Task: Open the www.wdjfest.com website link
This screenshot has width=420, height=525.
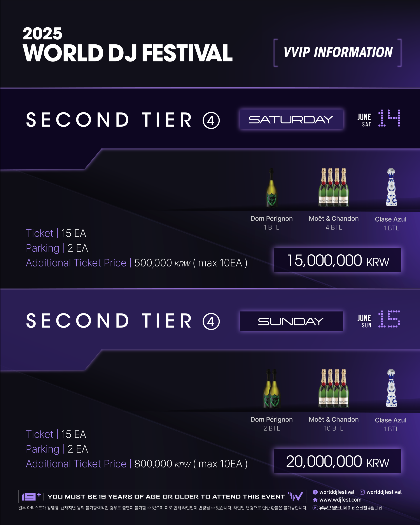Action: tap(340, 500)
